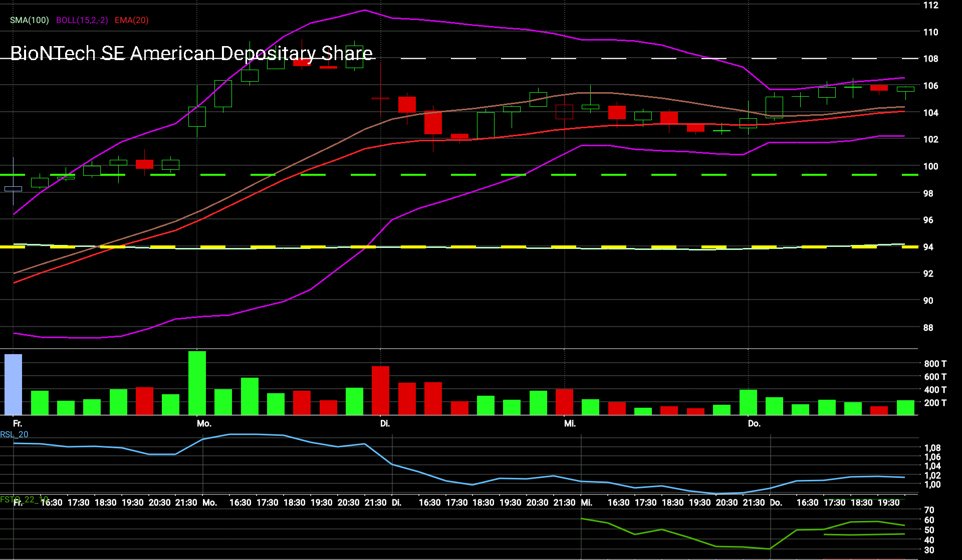This screenshot has height=560, width=962.
Task: Click the light blue Friday volume bar
Action: 14,384
